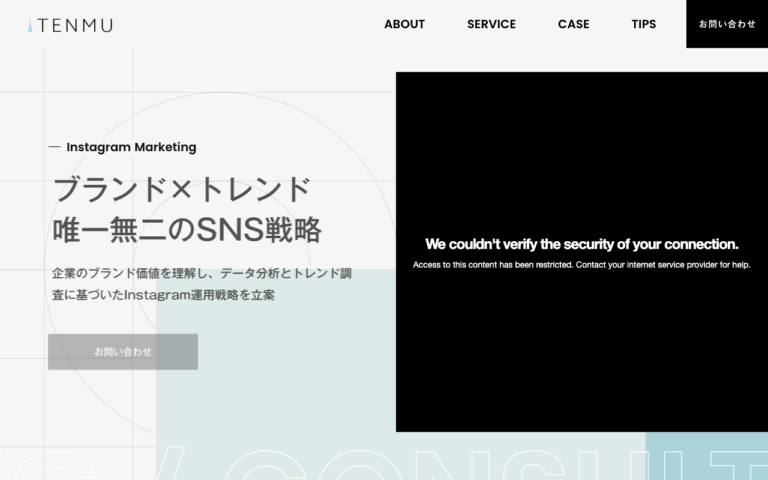Screen dimensions: 768x480
Task: Select TIPS in the top navigation
Action: (644, 24)
